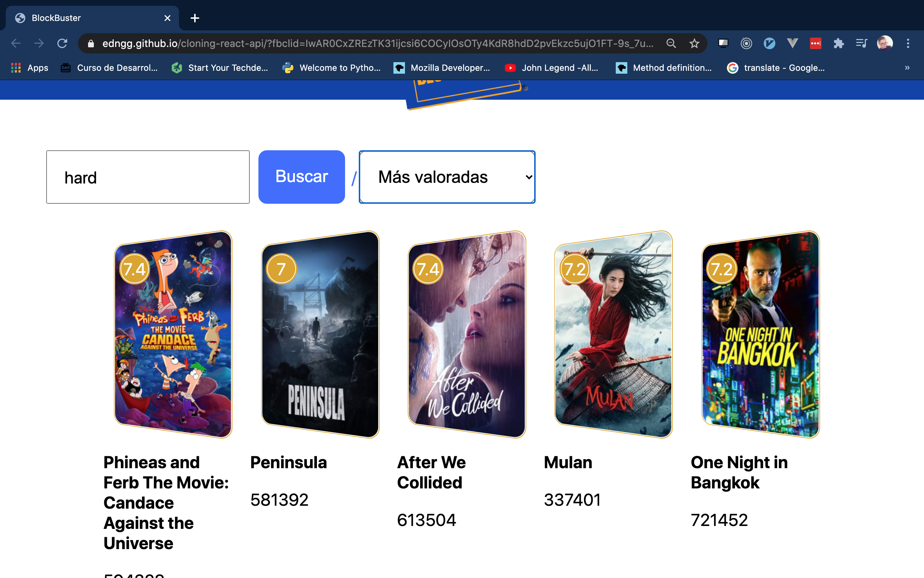This screenshot has width=924, height=578.
Task: Click the One Night in Bangkok poster
Action: point(760,335)
